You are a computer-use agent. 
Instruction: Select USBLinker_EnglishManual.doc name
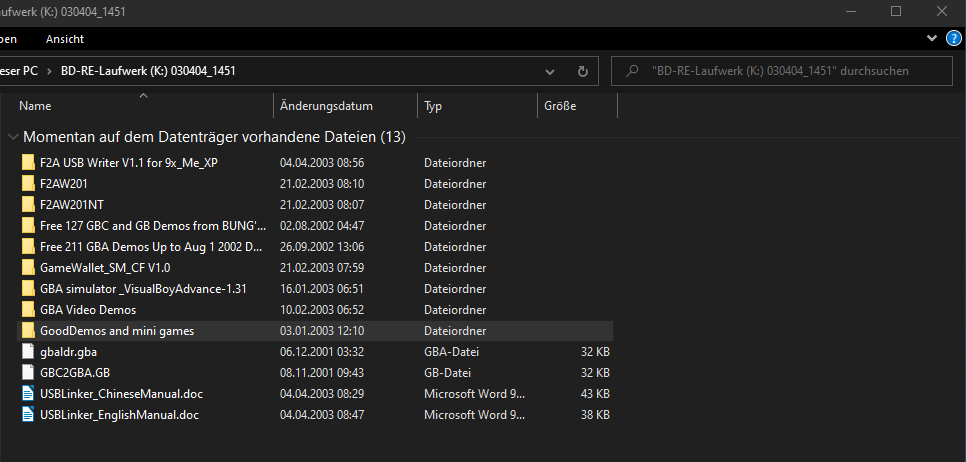point(120,415)
